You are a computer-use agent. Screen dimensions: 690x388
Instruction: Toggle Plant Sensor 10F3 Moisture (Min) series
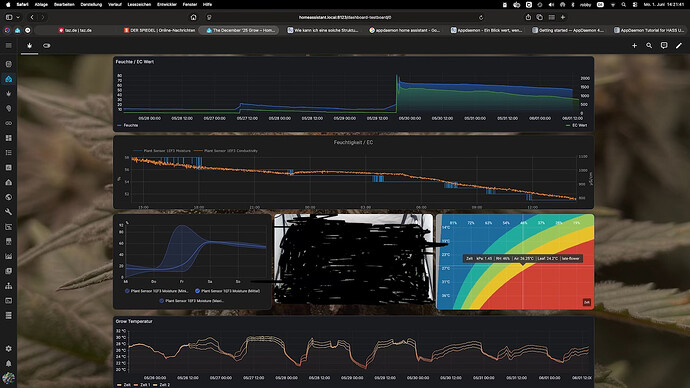[x=156, y=291]
